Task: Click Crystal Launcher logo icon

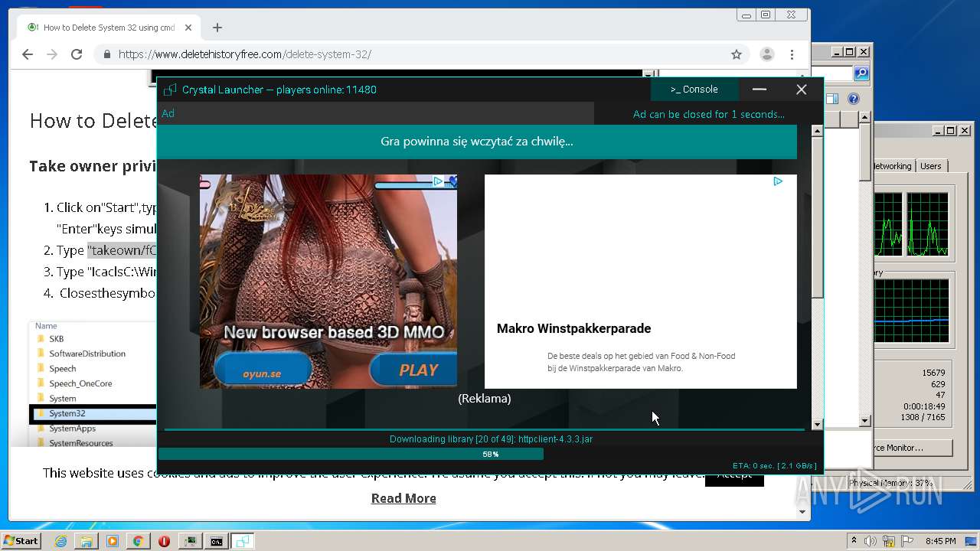Action: click(170, 90)
